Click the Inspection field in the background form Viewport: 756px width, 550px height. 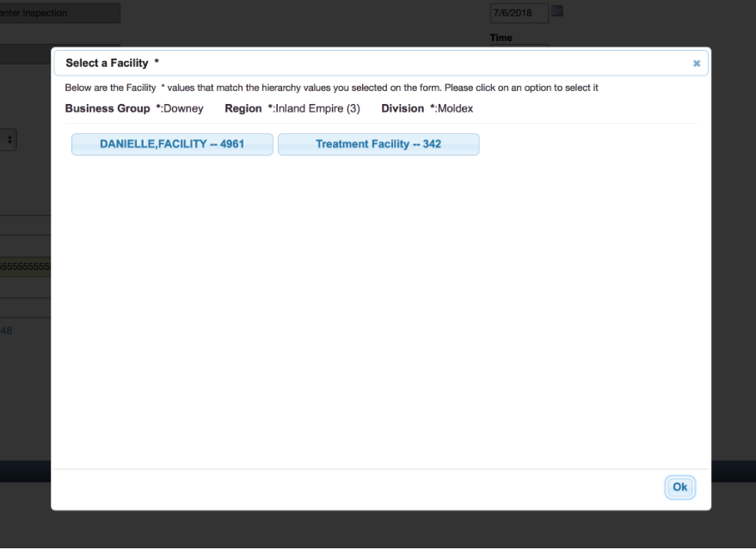[60, 13]
